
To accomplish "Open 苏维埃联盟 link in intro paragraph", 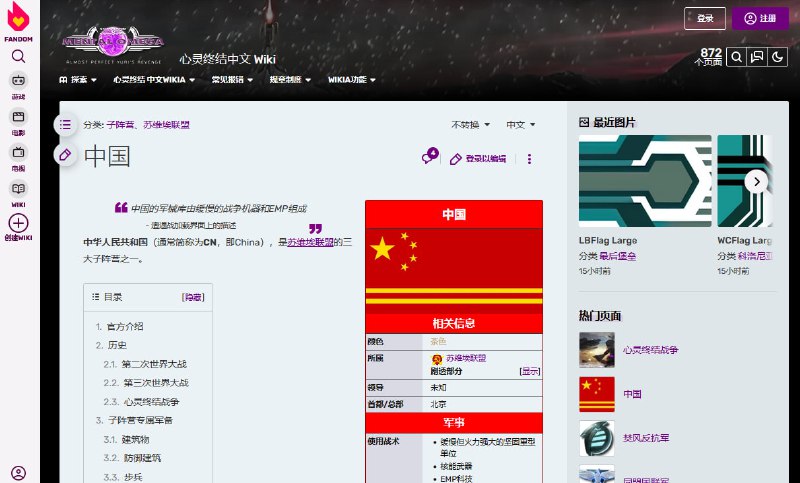I will pos(310,242).
